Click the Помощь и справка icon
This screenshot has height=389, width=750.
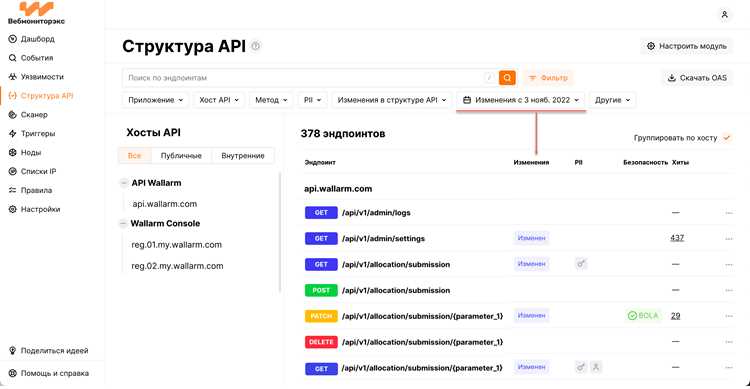12,373
